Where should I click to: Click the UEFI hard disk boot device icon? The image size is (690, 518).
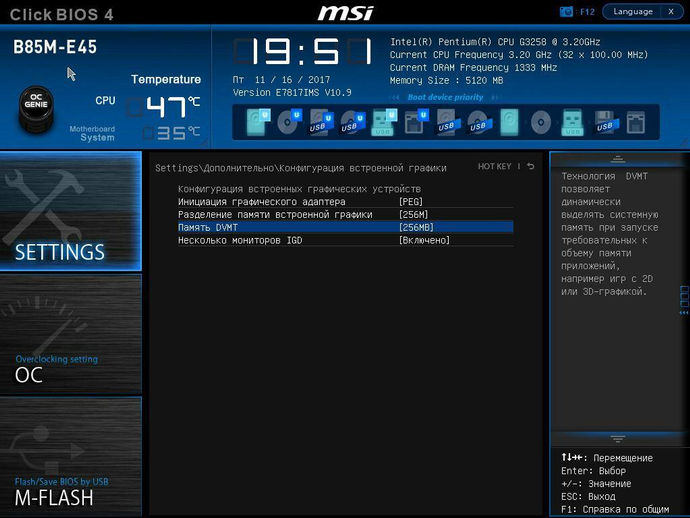(x=258, y=122)
